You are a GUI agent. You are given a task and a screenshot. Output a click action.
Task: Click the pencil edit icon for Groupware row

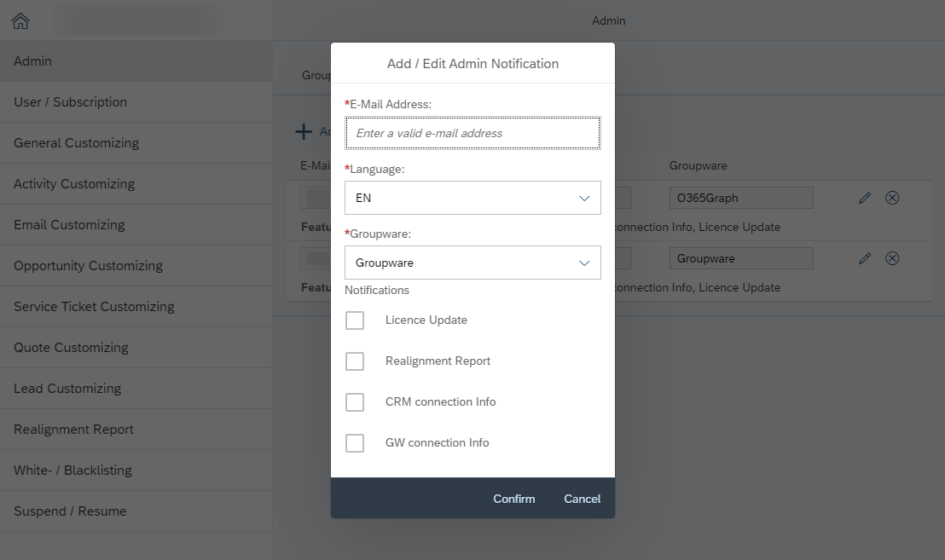865,258
